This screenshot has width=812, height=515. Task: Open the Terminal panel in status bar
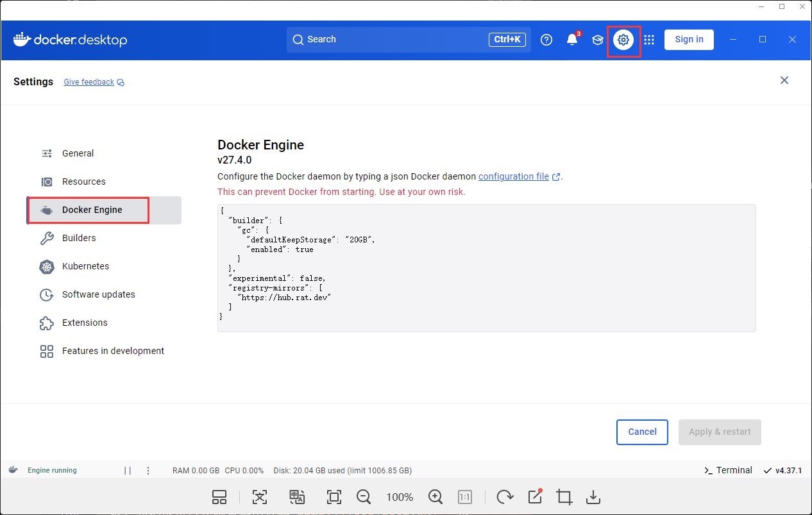[x=728, y=470]
